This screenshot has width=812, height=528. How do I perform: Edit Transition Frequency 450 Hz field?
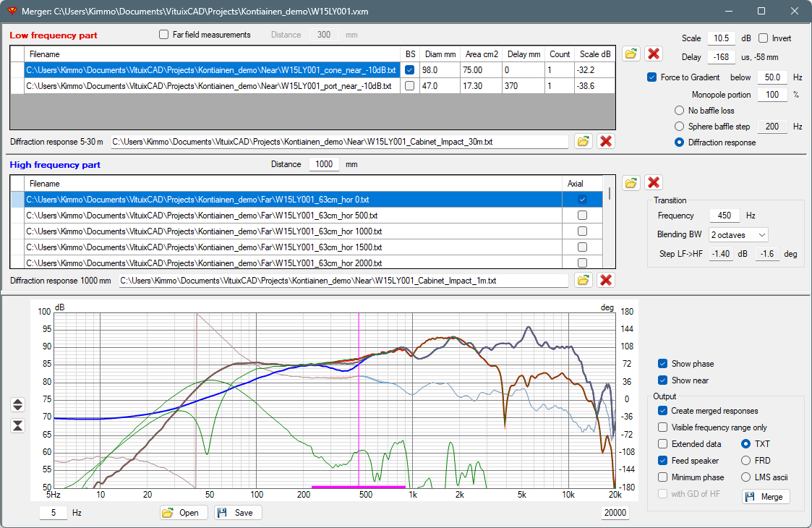tap(725, 216)
